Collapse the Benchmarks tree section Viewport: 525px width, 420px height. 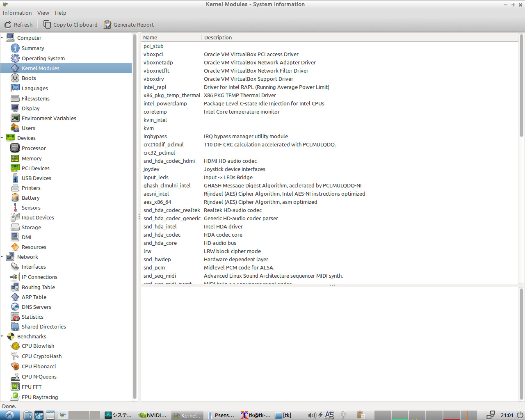point(2,336)
